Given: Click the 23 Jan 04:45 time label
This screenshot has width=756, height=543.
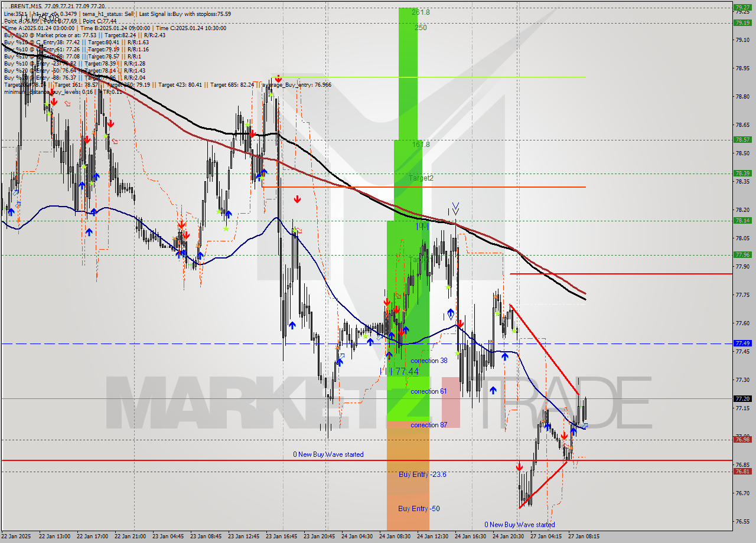Looking at the screenshot, I should point(169,537).
